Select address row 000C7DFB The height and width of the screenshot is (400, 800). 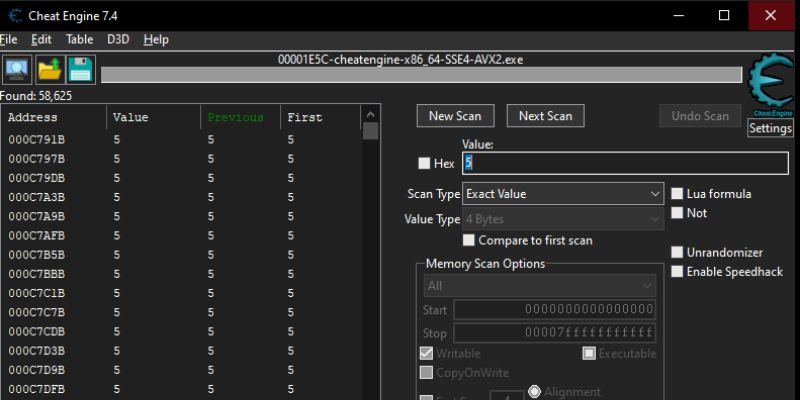tap(182, 389)
